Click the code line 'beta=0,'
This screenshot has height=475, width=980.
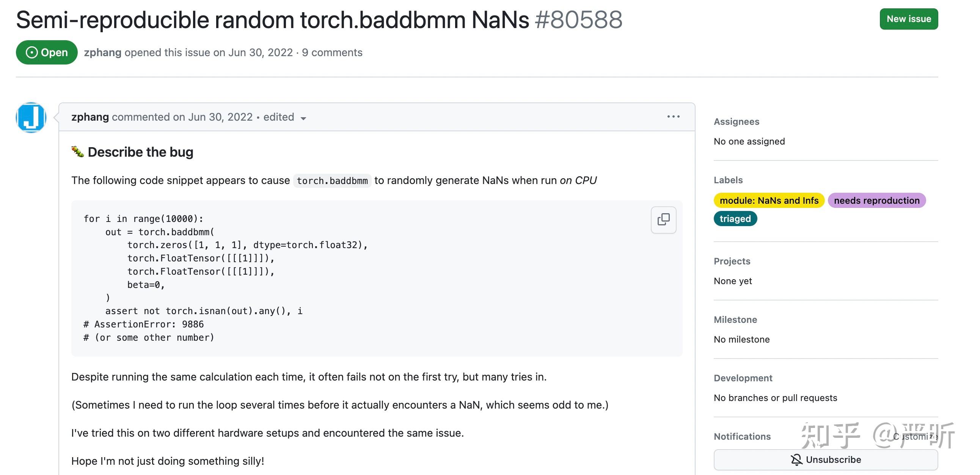click(146, 285)
